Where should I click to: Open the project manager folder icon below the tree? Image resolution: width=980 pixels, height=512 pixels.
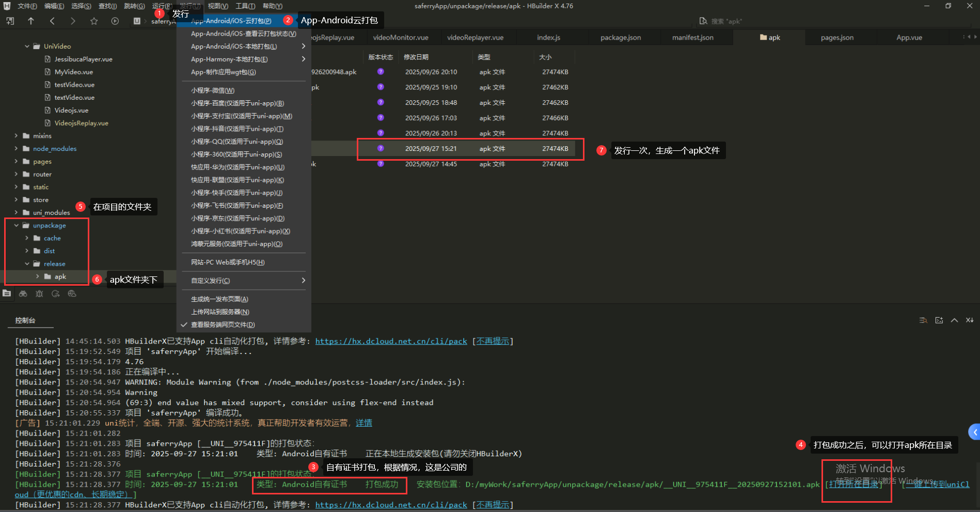tap(7, 293)
